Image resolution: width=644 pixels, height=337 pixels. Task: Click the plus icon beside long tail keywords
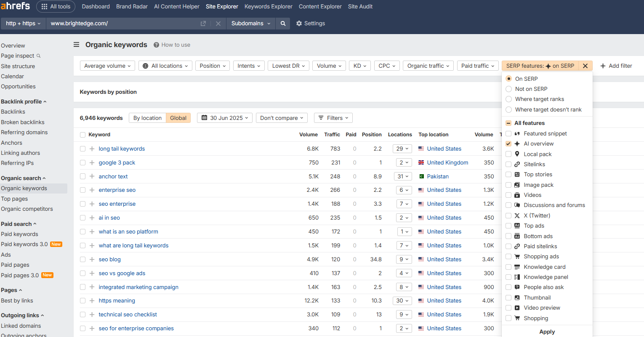coord(92,149)
